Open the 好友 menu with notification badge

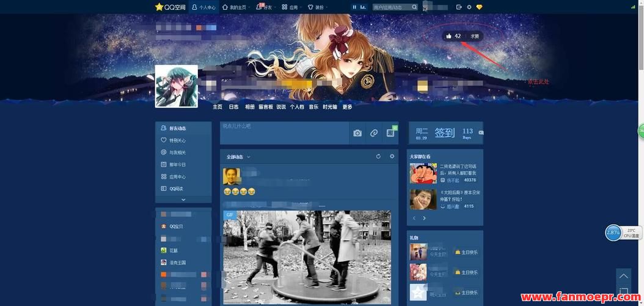tap(265, 7)
